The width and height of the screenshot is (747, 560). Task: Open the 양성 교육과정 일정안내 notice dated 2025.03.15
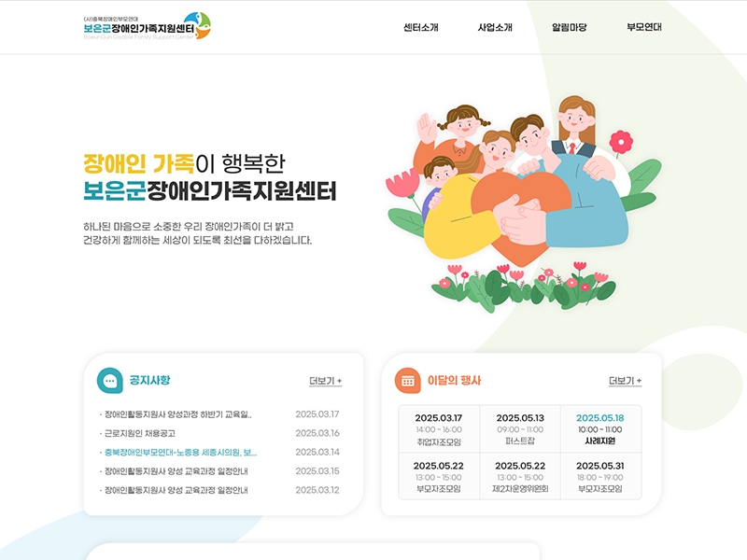coord(176,471)
